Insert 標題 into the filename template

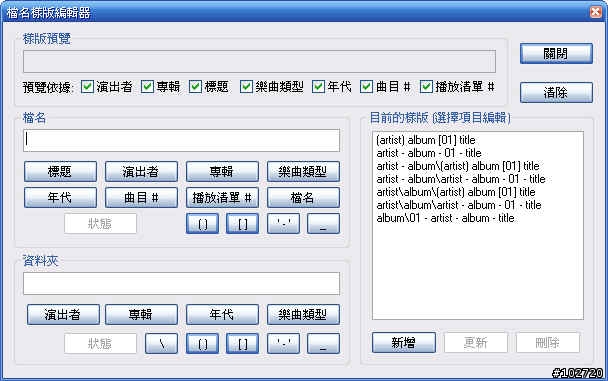pyautogui.click(x=60, y=171)
